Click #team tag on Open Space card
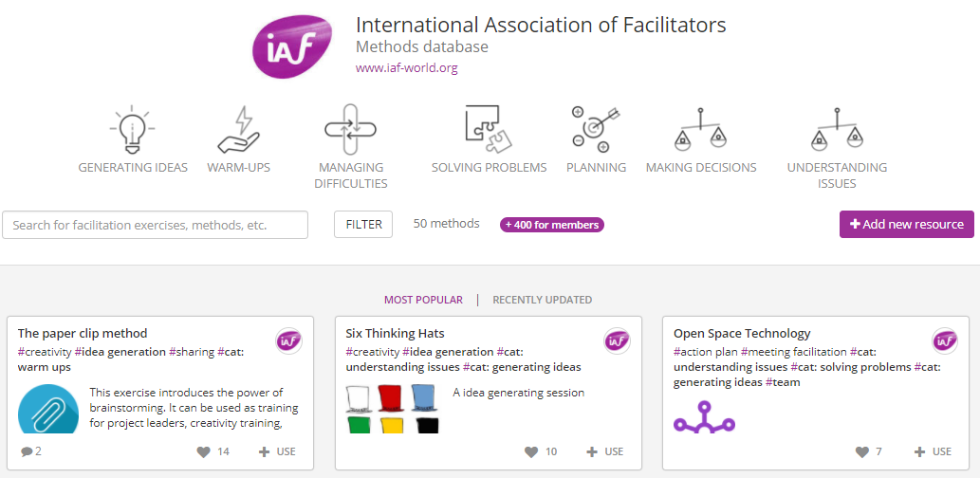The width and height of the screenshot is (980, 478). [783, 382]
